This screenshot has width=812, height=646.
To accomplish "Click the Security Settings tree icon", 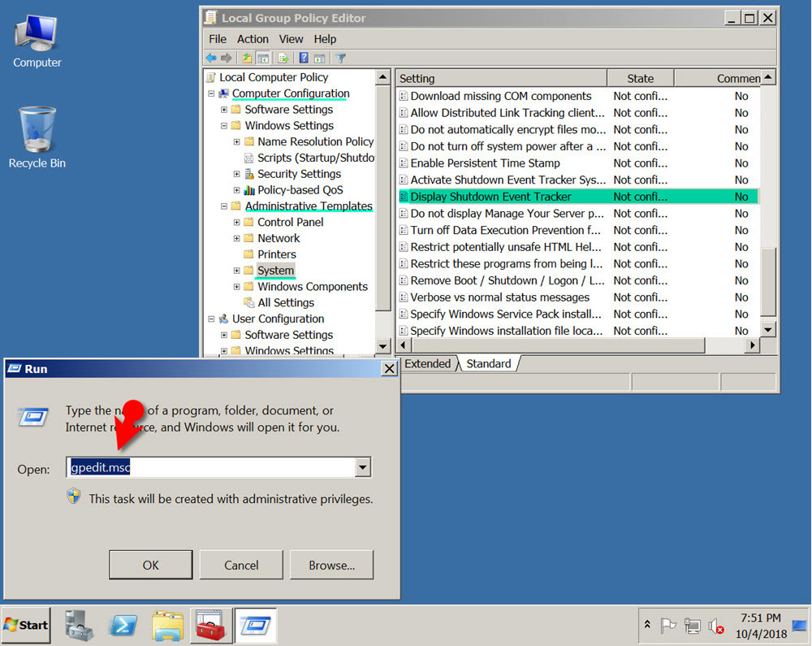I will pyautogui.click(x=249, y=174).
